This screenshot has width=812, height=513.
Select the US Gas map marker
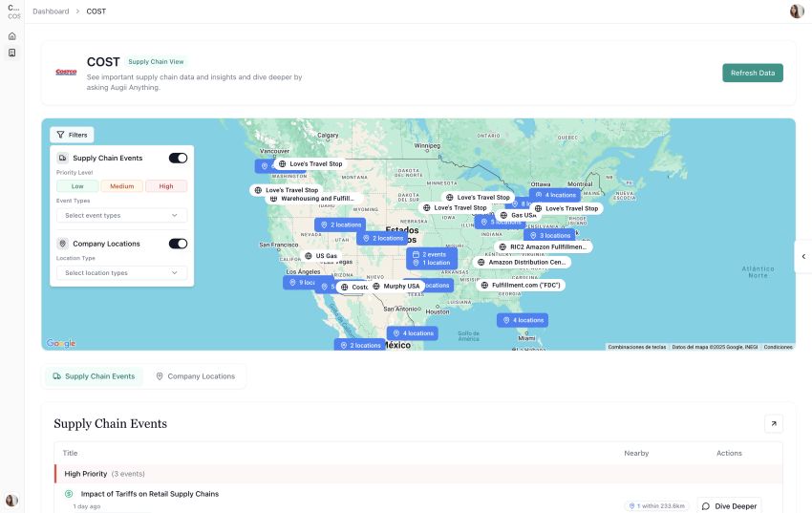tap(321, 256)
